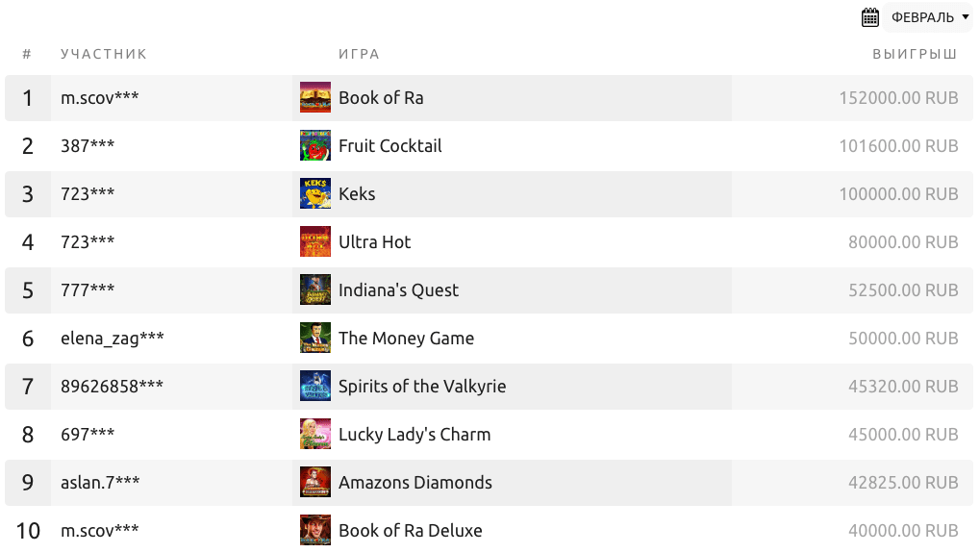Open the Book of Ra Deluxe icon
The width and height of the screenshot is (980, 553).
click(x=315, y=531)
